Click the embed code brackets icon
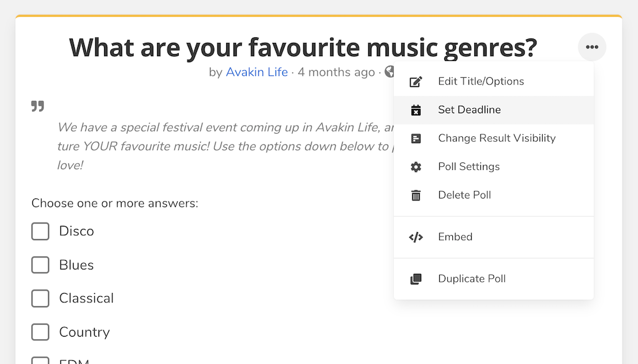The image size is (638, 364). click(416, 237)
